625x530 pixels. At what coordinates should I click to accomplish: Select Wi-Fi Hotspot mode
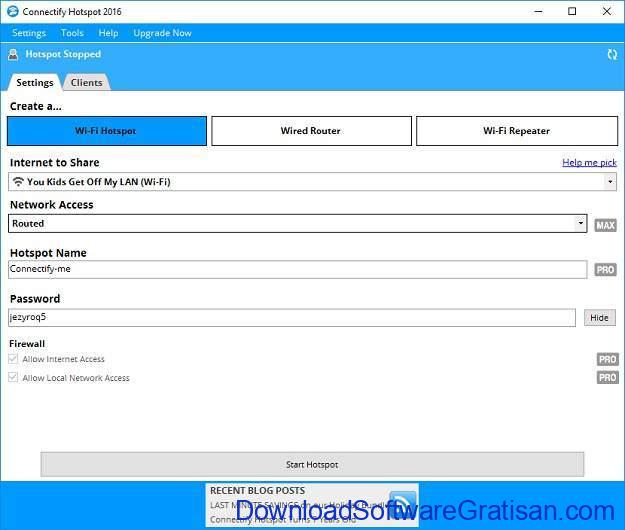[107, 131]
